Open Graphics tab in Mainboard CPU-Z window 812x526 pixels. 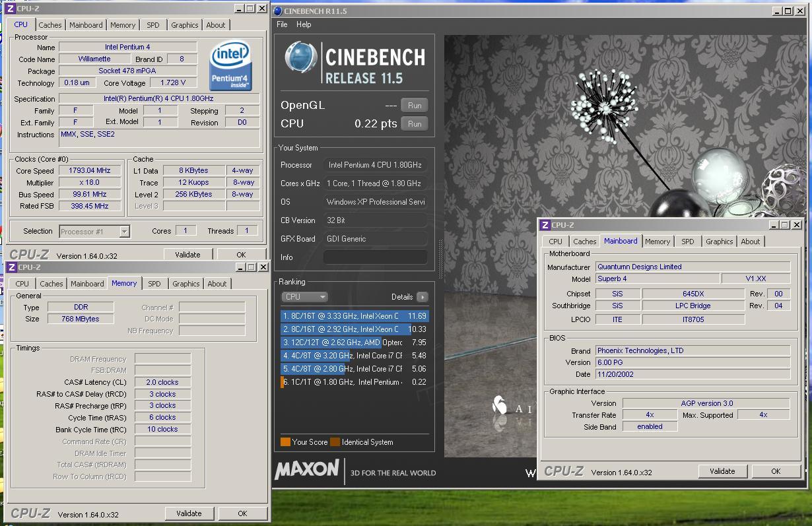coord(720,242)
